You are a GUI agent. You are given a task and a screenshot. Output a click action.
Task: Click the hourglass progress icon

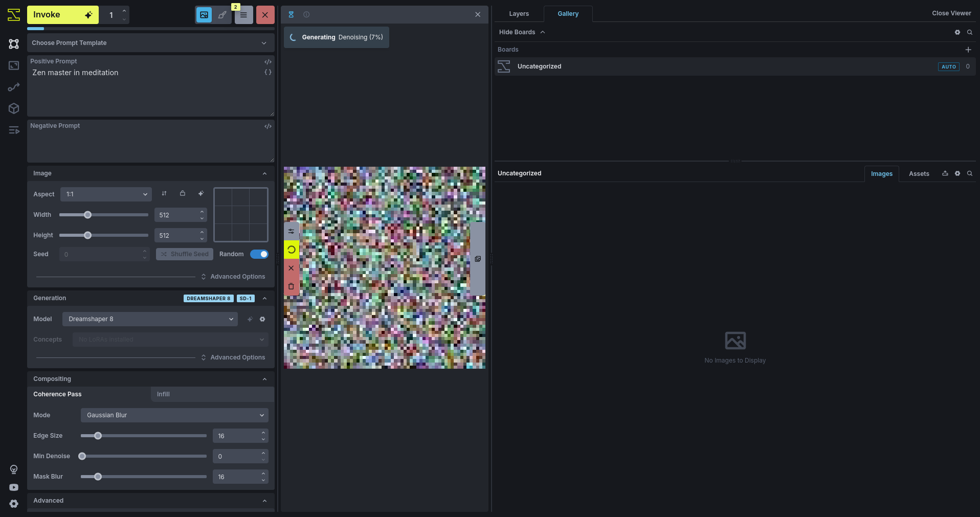[x=291, y=15]
